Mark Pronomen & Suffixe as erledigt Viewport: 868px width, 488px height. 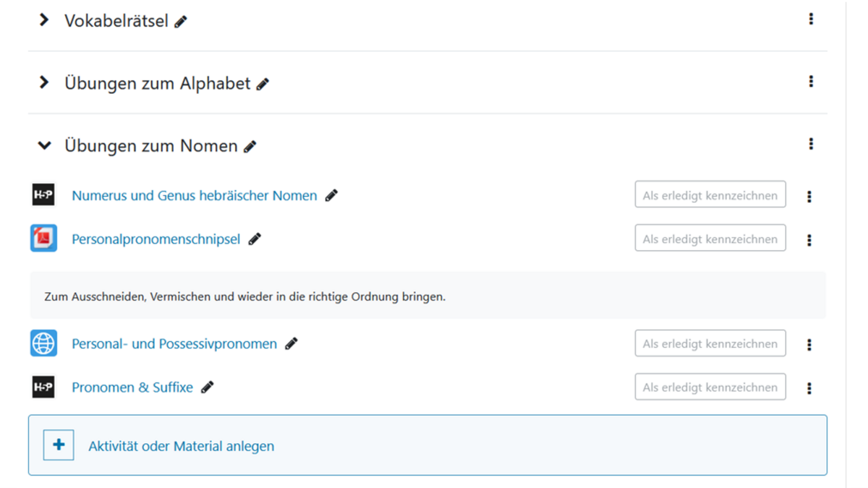click(710, 388)
